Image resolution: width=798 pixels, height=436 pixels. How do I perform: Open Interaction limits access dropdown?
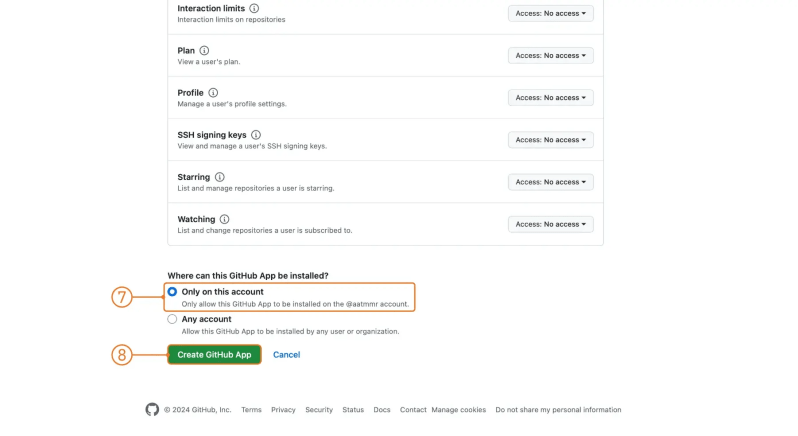click(551, 13)
